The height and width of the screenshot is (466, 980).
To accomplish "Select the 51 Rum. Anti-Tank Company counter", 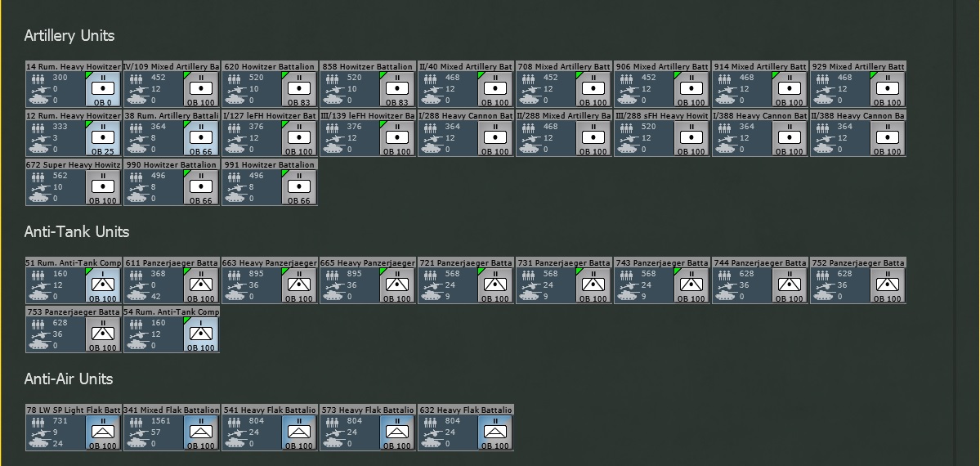I will point(103,285).
